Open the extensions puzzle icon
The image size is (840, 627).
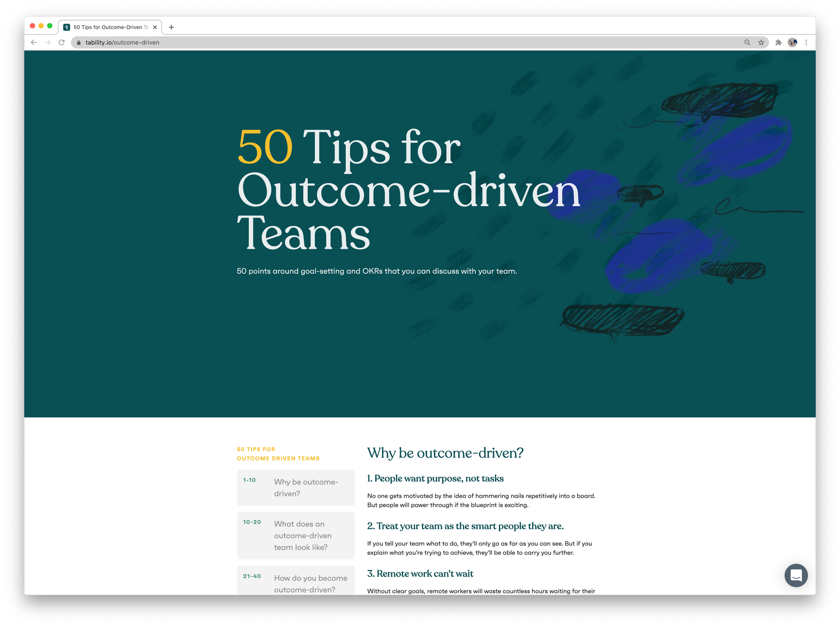pyautogui.click(x=778, y=42)
